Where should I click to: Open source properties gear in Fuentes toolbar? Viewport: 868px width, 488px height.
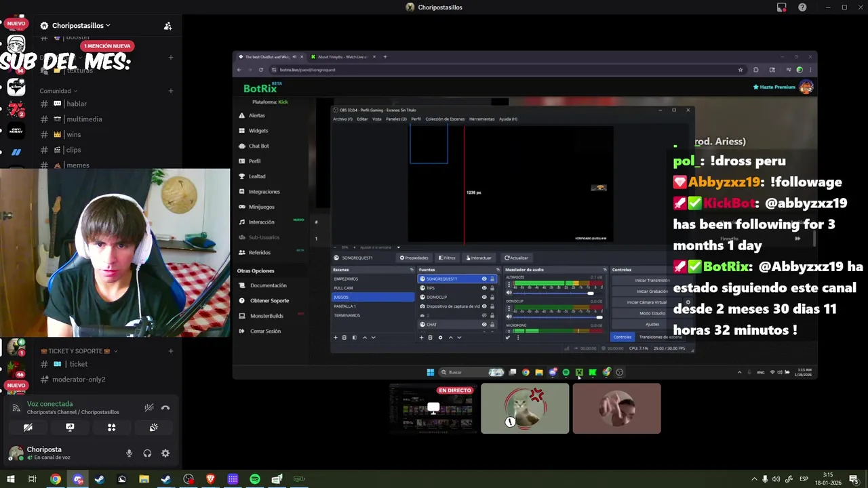pyautogui.click(x=440, y=337)
